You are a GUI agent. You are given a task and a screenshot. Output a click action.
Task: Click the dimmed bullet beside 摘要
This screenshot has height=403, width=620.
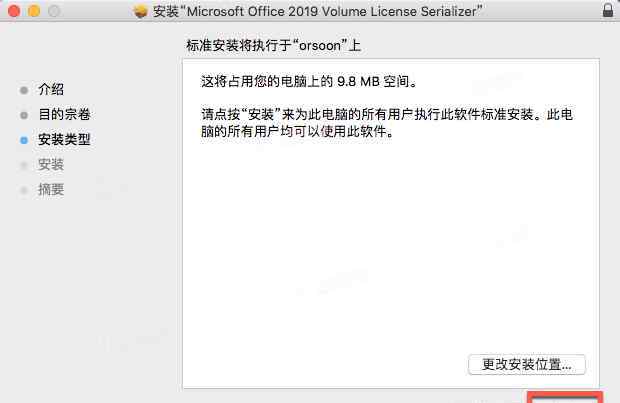pos(24,190)
